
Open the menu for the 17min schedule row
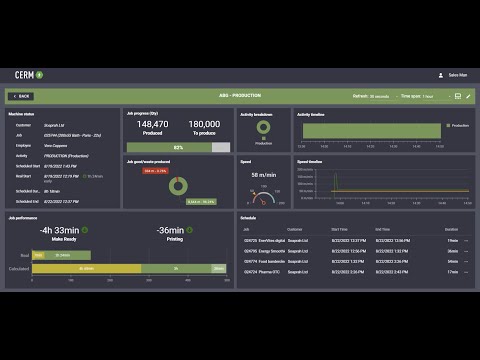pyautogui.click(x=466, y=272)
